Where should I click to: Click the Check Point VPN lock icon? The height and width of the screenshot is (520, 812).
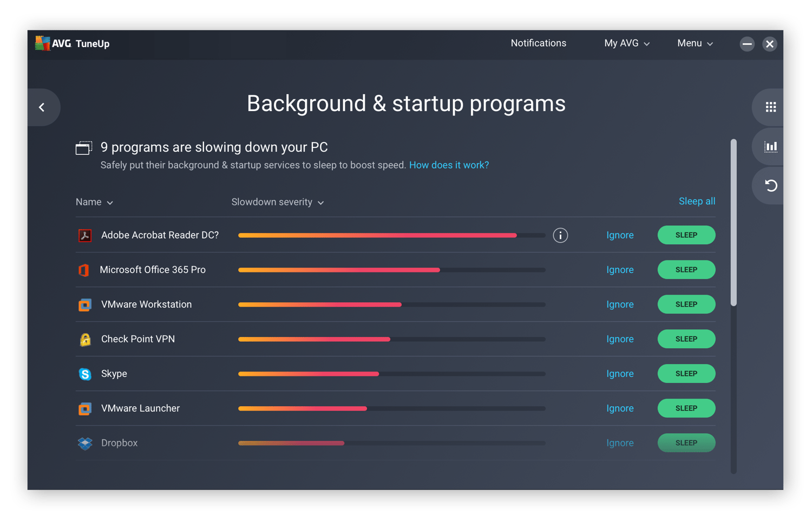(x=85, y=340)
